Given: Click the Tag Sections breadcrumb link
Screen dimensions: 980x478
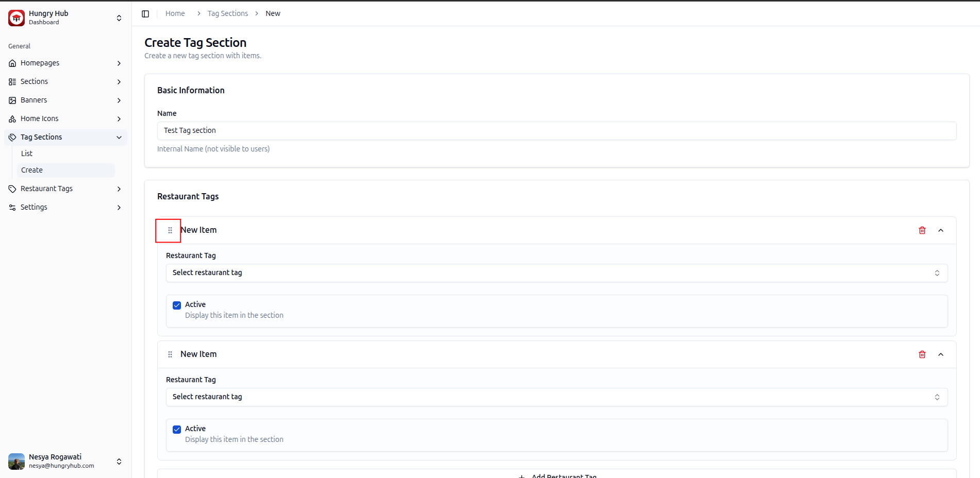Looking at the screenshot, I should click(227, 13).
